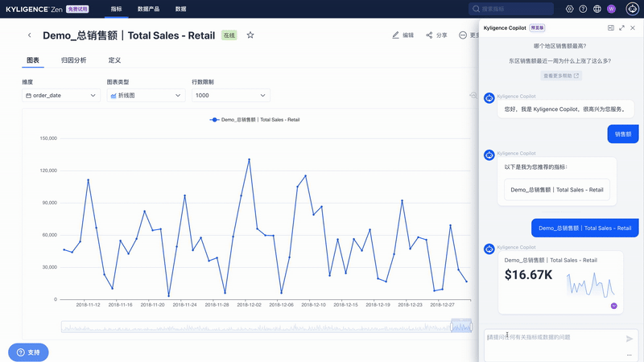Star the Total Sales metric as favorite
Image resolution: width=644 pixels, height=362 pixels.
(250, 35)
